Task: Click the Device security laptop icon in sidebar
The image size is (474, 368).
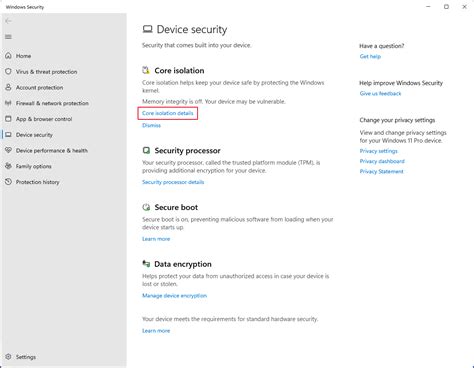Action: [x=8, y=135]
